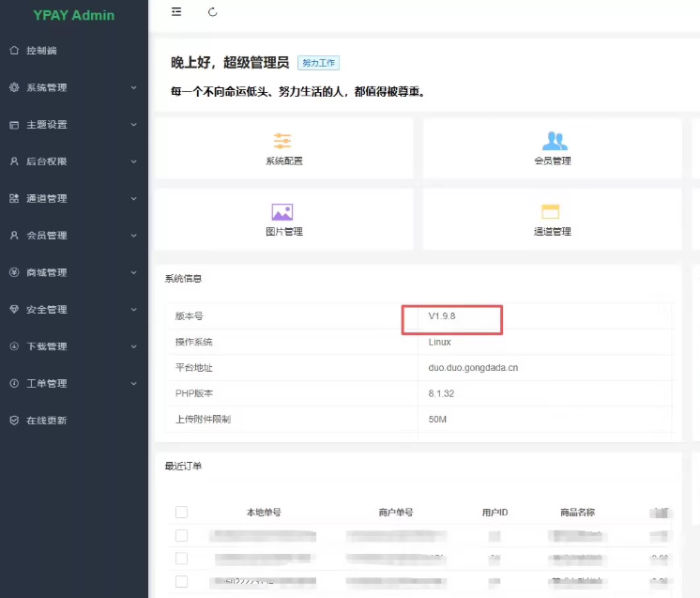Viewport: 700px width, 598px height.
Task: Expand sidebar 通道管理 submenu chevron
Action: pos(134,198)
